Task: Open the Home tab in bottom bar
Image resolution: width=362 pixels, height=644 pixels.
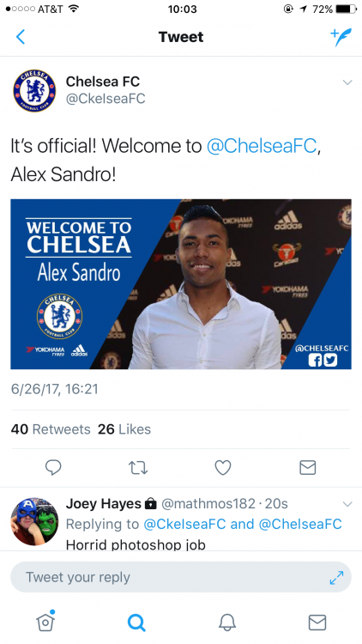Action: click(45, 621)
